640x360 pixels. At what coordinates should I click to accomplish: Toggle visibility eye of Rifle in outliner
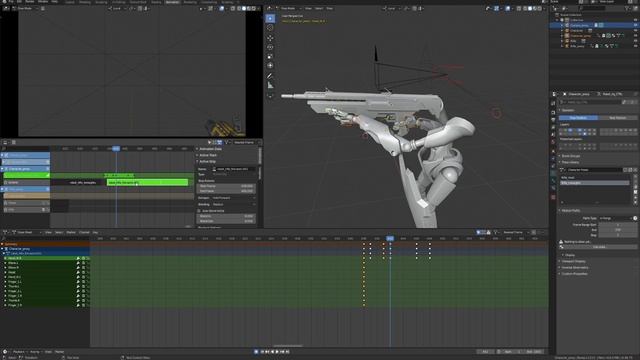(x=635, y=41)
